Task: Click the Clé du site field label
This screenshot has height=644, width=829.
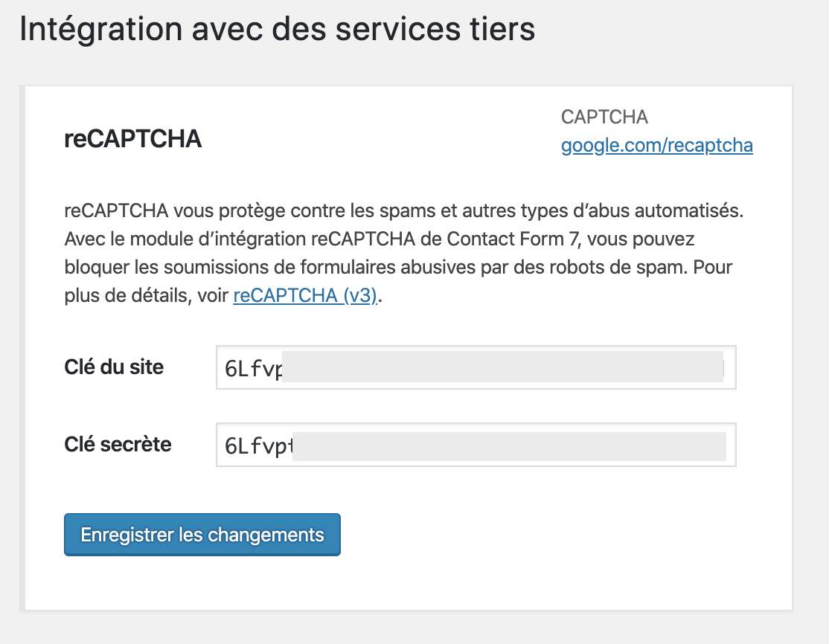Action: 113,367
